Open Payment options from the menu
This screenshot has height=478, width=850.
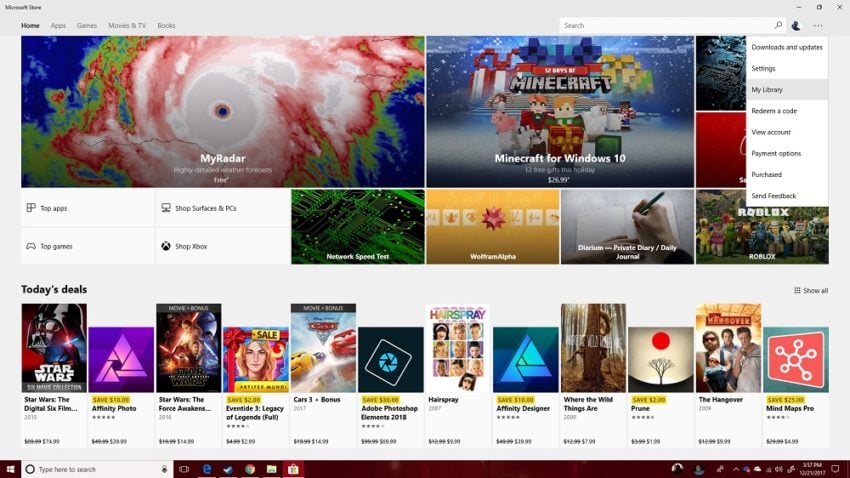pyautogui.click(x=787, y=153)
